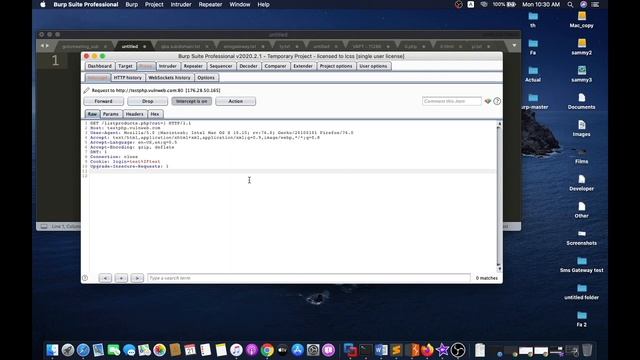Switch to HTTP history sub-tab
Screen dimensions: 640x360
(x=128, y=78)
